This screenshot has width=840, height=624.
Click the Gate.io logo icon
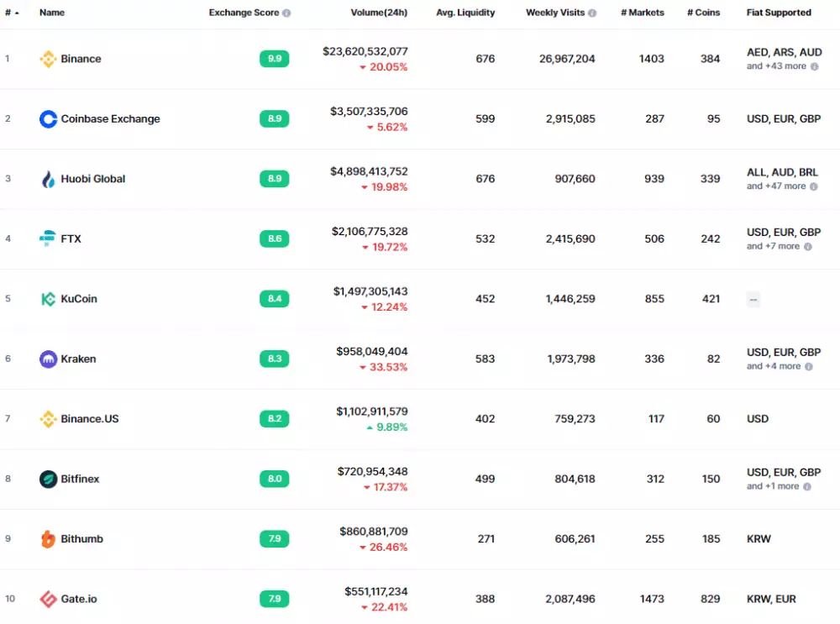[x=48, y=599]
